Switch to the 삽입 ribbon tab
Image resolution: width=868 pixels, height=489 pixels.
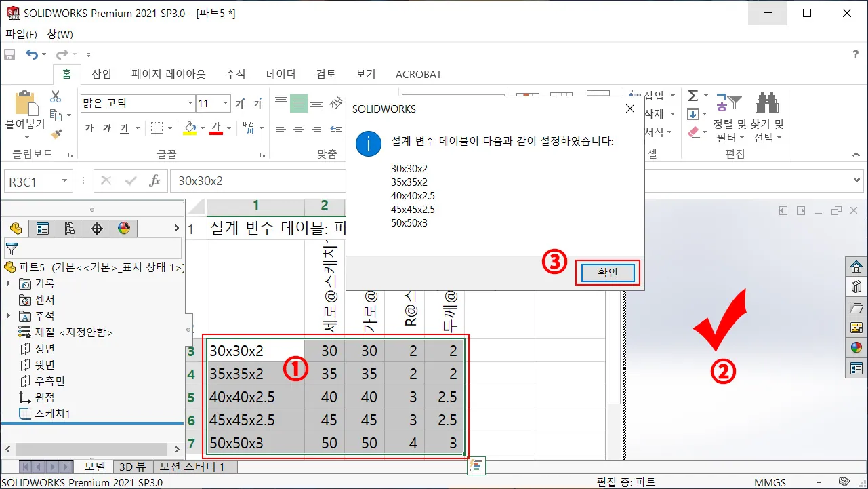click(x=102, y=74)
